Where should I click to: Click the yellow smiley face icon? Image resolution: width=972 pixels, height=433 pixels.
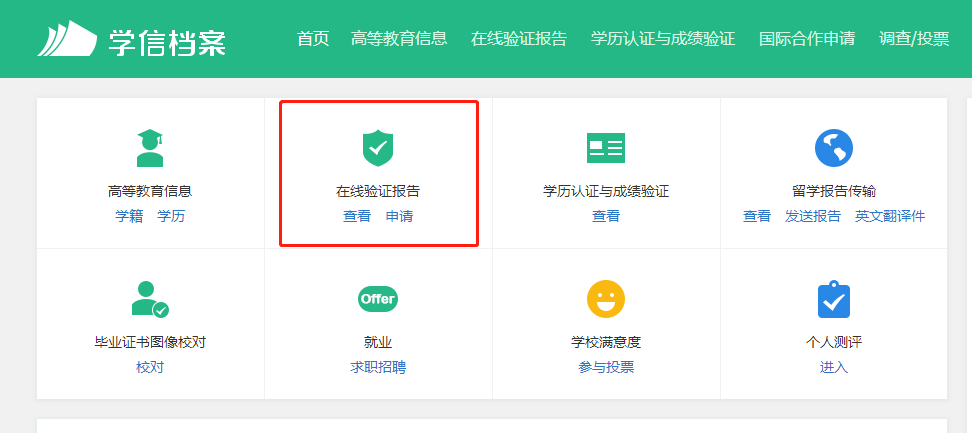pos(605,299)
